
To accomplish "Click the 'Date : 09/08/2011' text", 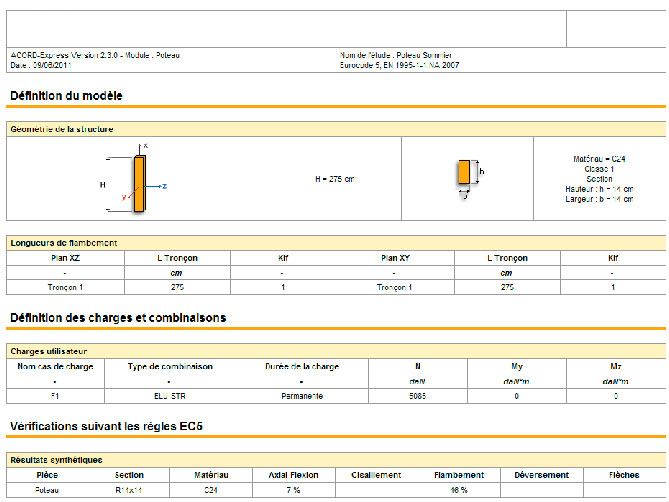I will tap(41, 65).
